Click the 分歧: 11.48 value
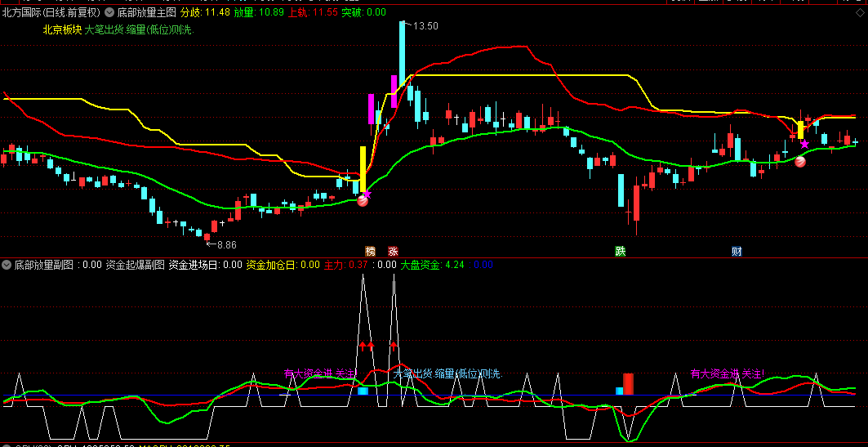 [x=206, y=12]
